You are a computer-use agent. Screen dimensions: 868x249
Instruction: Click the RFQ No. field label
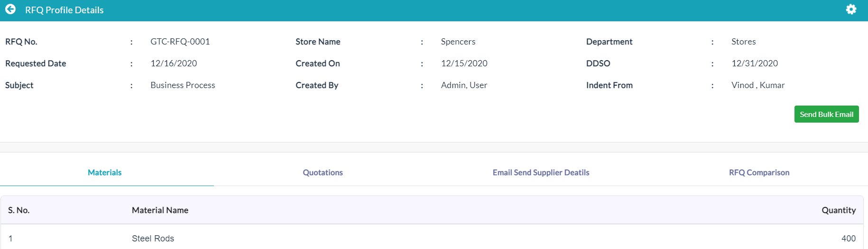(21, 42)
